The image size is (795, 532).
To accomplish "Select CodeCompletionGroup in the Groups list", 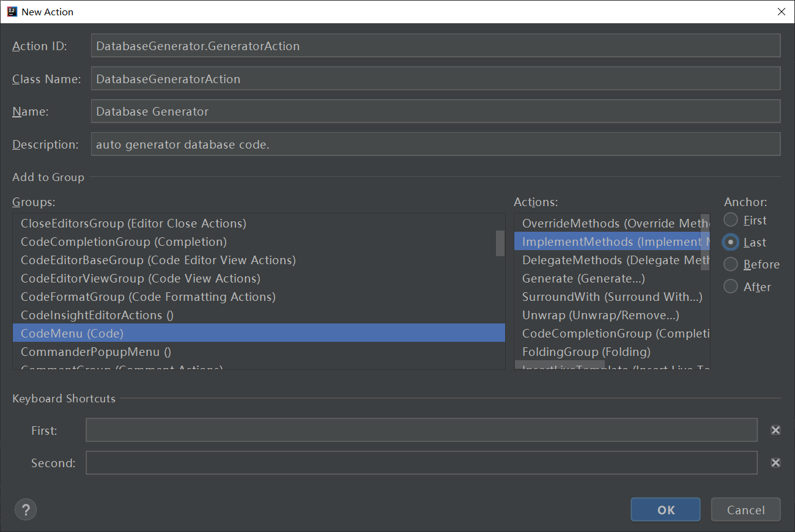I will (124, 242).
